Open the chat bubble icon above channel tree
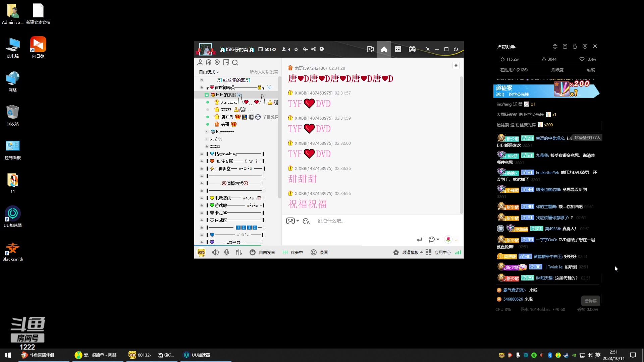The image size is (644, 362). pos(209,62)
